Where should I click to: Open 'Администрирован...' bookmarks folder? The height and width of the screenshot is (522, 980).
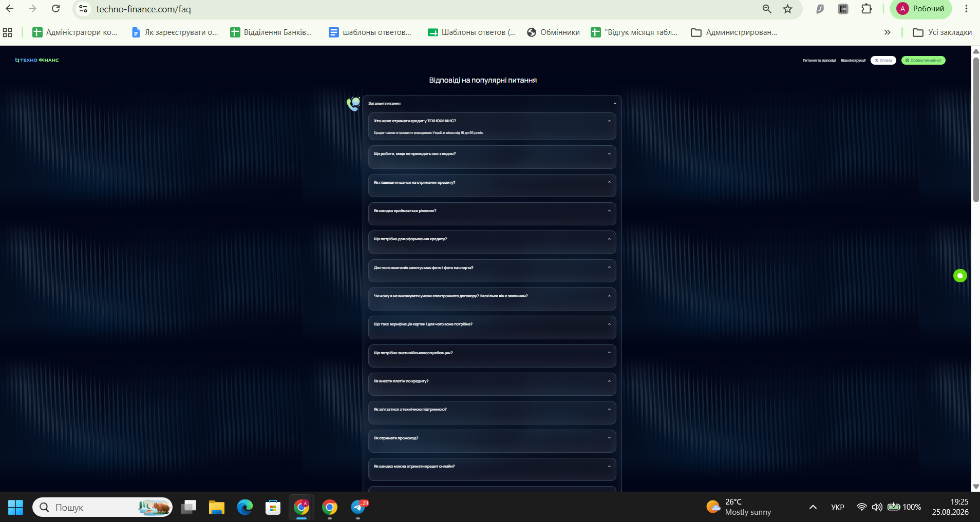[x=734, y=32]
